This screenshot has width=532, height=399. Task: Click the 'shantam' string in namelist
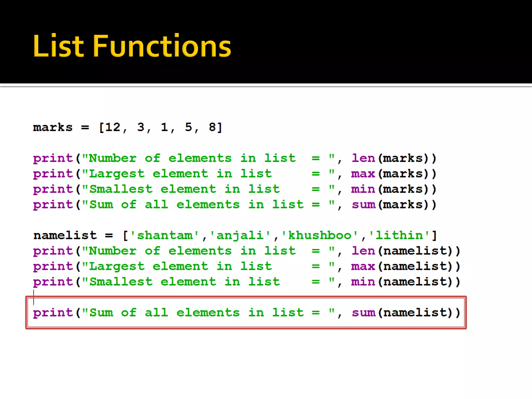click(164, 235)
